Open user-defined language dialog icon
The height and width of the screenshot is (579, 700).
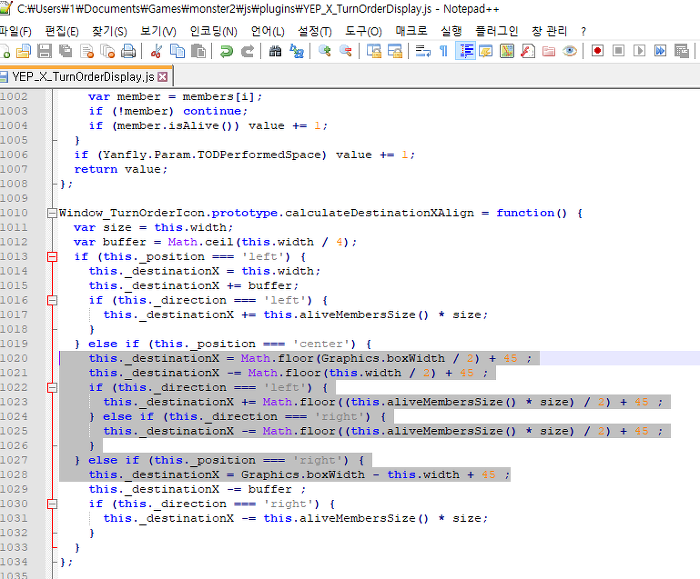[x=486, y=51]
